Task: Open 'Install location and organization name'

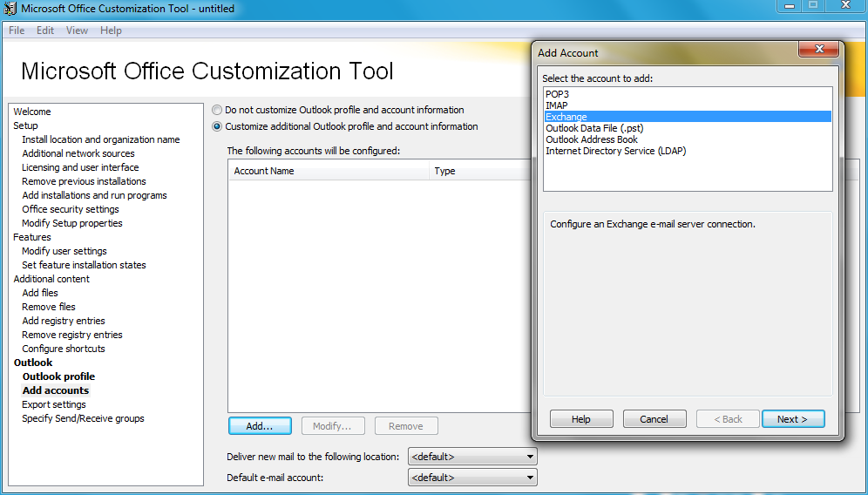Action: click(101, 139)
